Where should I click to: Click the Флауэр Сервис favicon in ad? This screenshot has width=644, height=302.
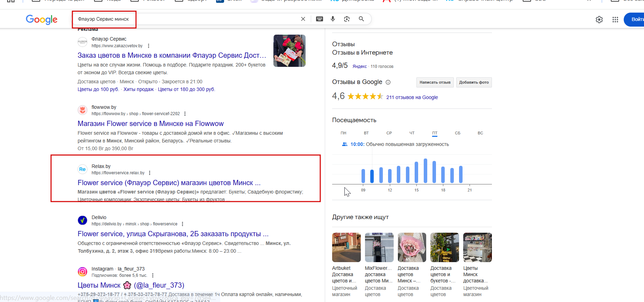click(83, 42)
